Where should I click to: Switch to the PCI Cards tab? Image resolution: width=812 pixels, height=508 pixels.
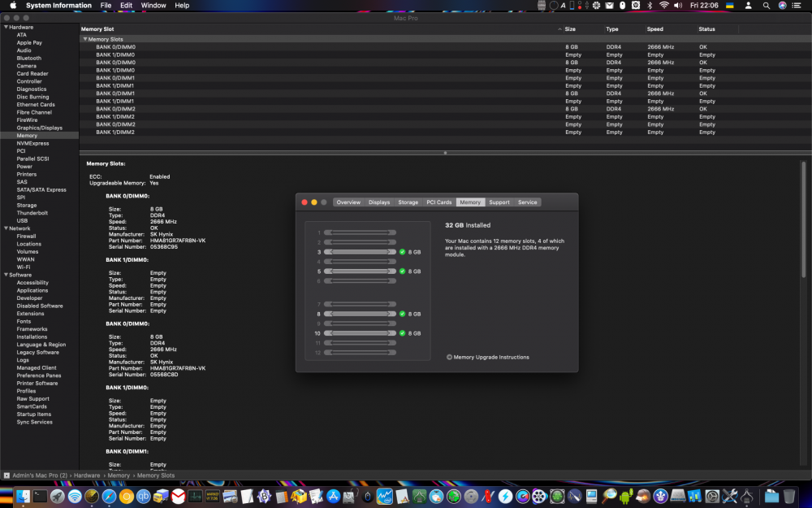click(439, 202)
